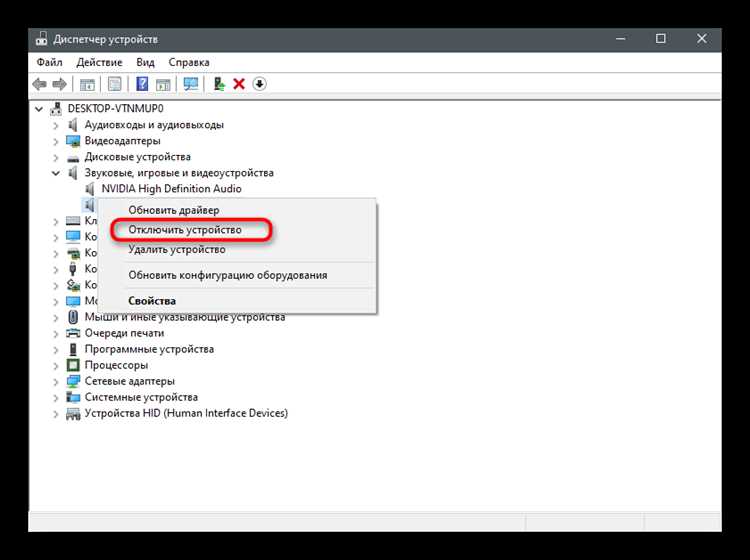This screenshot has height=560, width=750.
Task: Click the printer icon beside Очереди печати
Action: (x=73, y=333)
